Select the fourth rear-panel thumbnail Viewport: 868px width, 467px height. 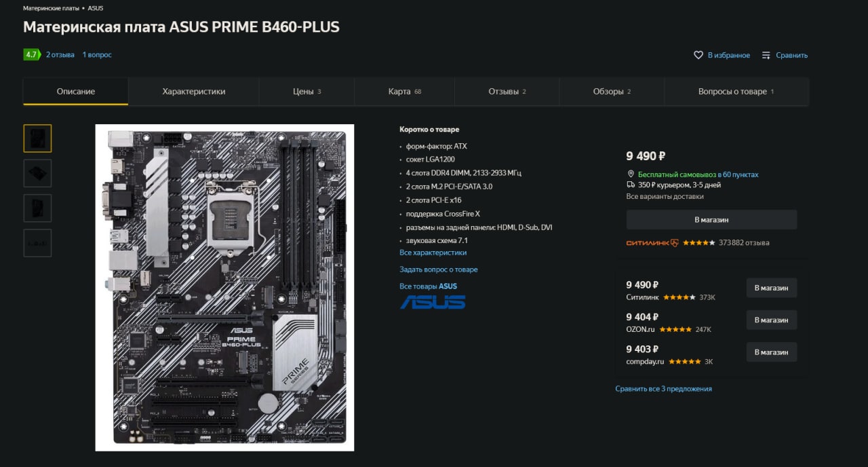pyautogui.click(x=37, y=243)
